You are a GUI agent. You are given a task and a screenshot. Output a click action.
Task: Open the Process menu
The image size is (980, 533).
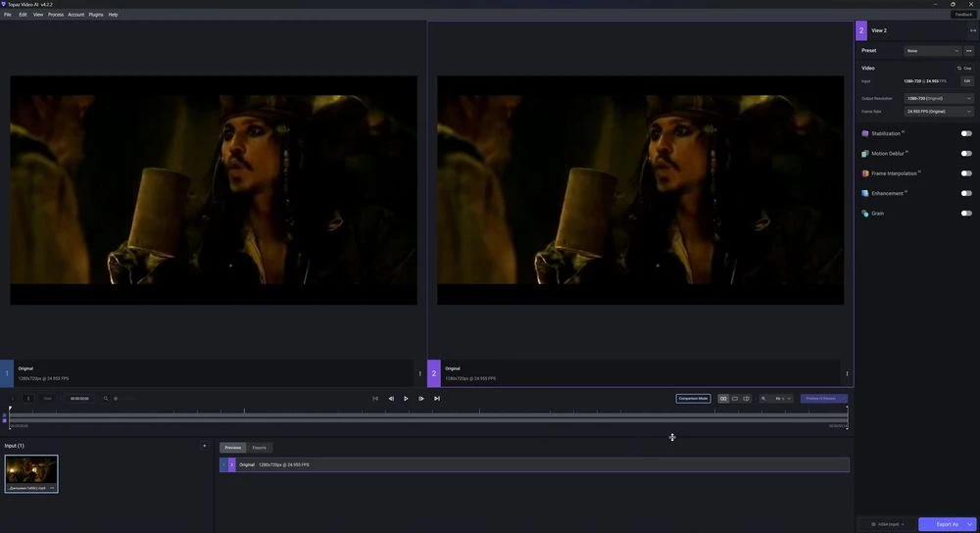coord(56,15)
